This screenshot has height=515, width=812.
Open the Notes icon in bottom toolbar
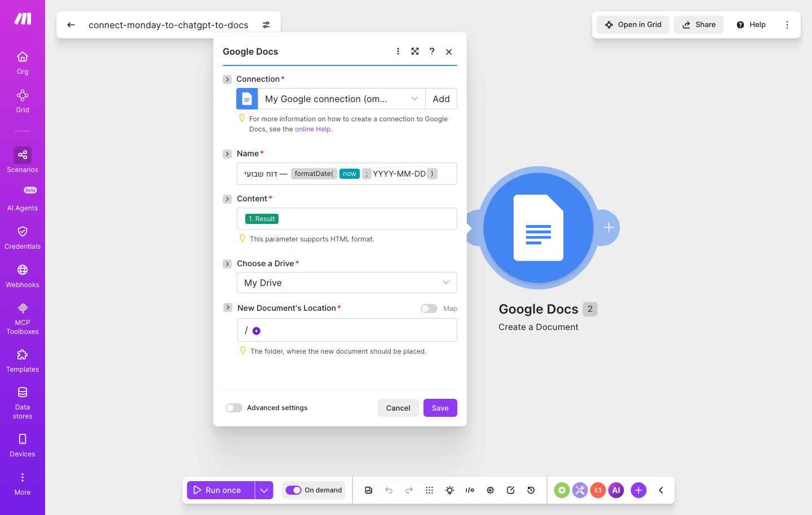click(511, 490)
